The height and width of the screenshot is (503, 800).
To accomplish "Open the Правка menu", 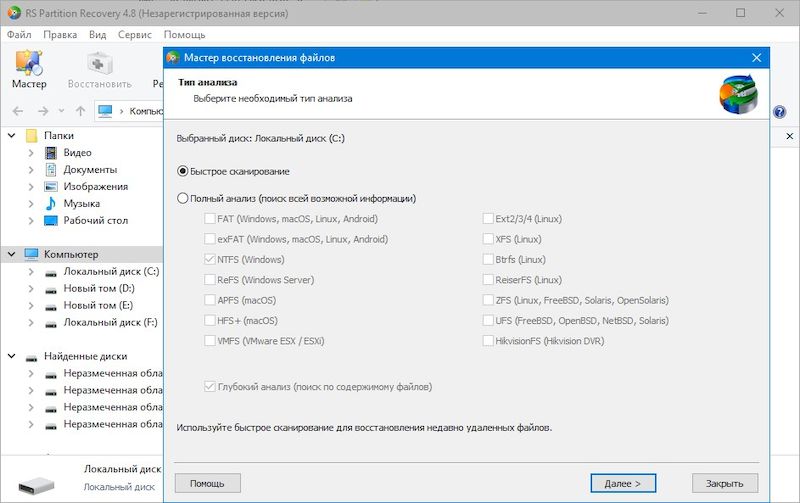I will click(60, 34).
